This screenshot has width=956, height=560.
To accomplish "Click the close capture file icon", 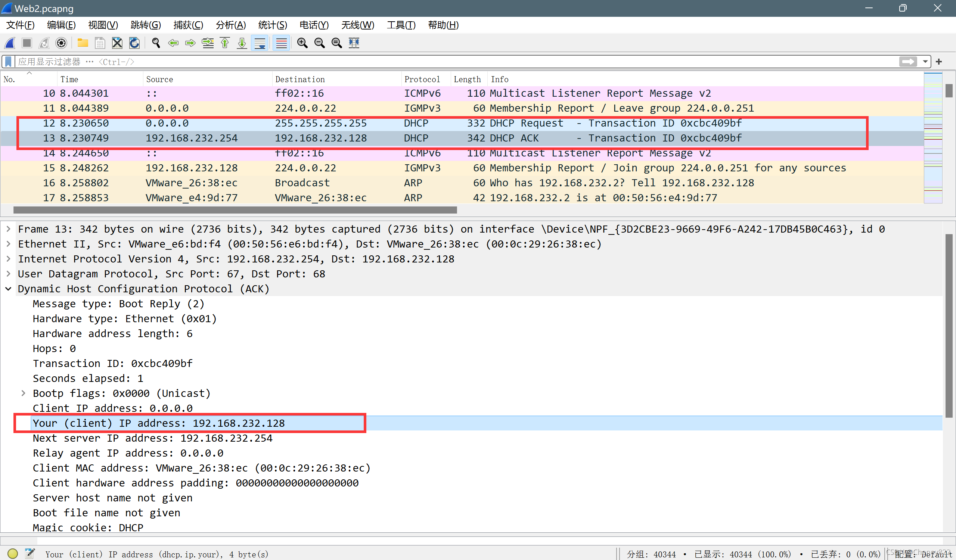I will coord(117,43).
